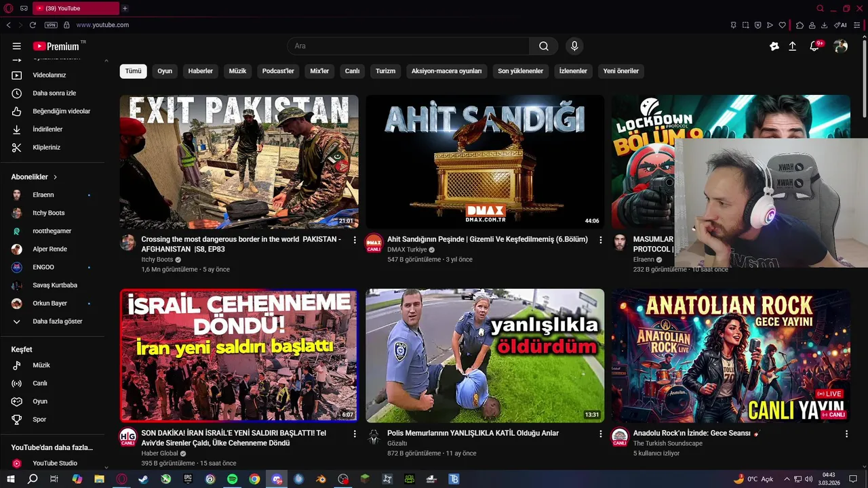The height and width of the screenshot is (488, 868).
Task: Select the Haberler filter chip
Action: (x=200, y=71)
